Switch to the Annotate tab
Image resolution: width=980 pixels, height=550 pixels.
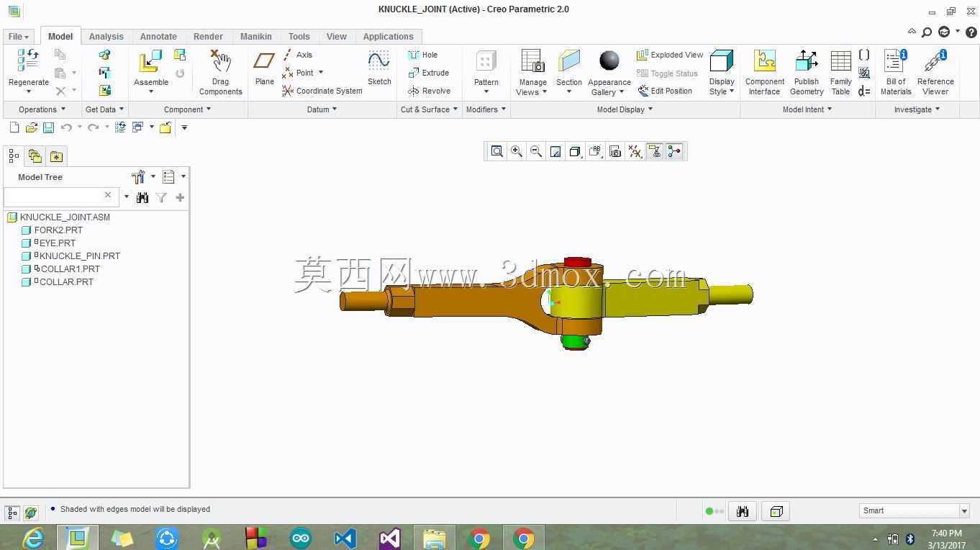coord(158,36)
